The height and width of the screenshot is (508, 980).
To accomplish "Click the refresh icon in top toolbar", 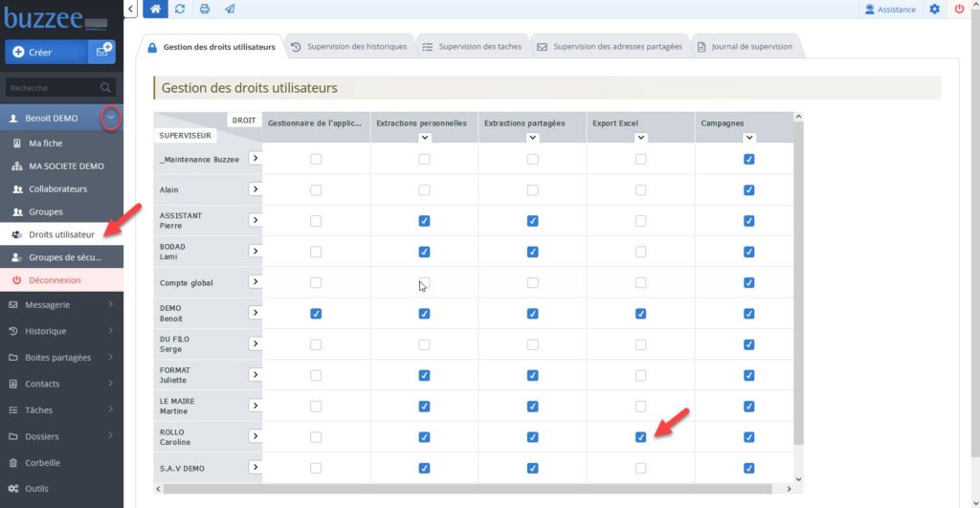I will [180, 9].
